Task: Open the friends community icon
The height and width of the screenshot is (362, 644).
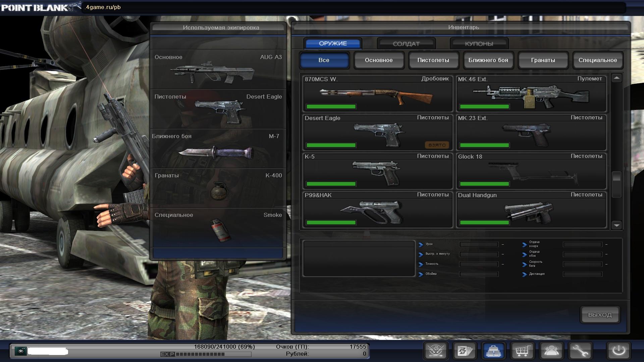Action: (x=551, y=351)
